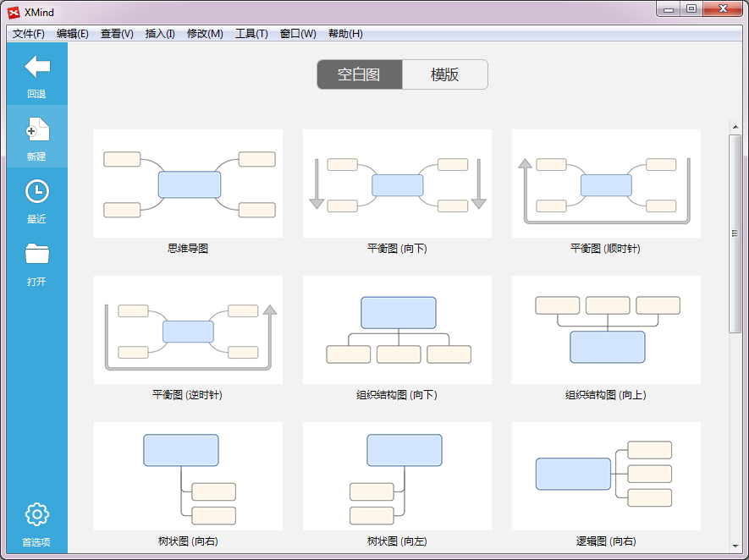Select the 树状图 (向右) tree template
749x560 pixels.
click(x=188, y=474)
